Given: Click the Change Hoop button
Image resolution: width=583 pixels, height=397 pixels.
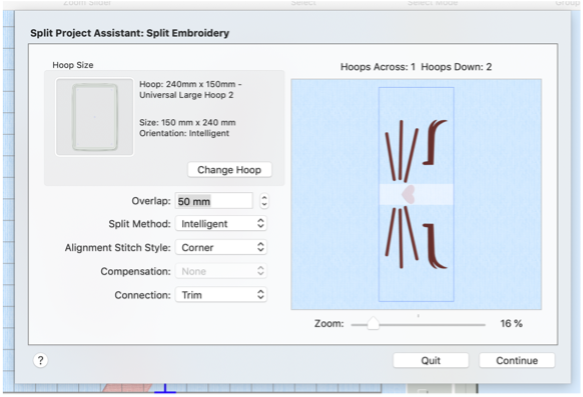Looking at the screenshot, I should tap(229, 170).
